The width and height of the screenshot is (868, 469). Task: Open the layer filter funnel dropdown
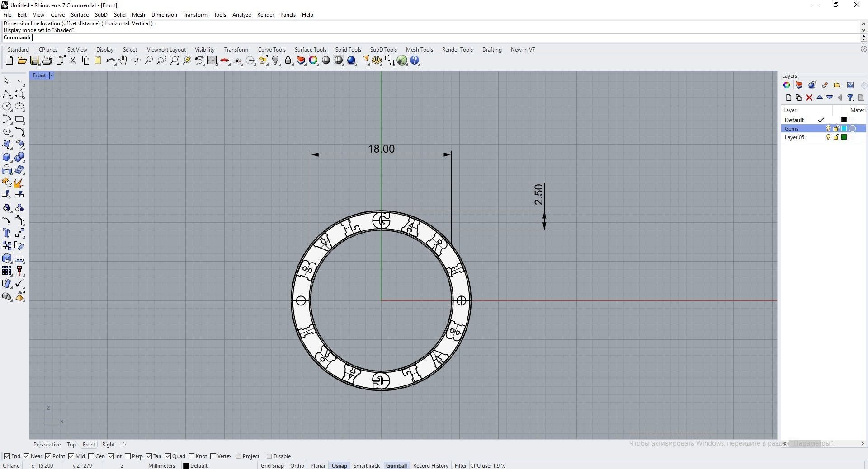[x=850, y=98]
